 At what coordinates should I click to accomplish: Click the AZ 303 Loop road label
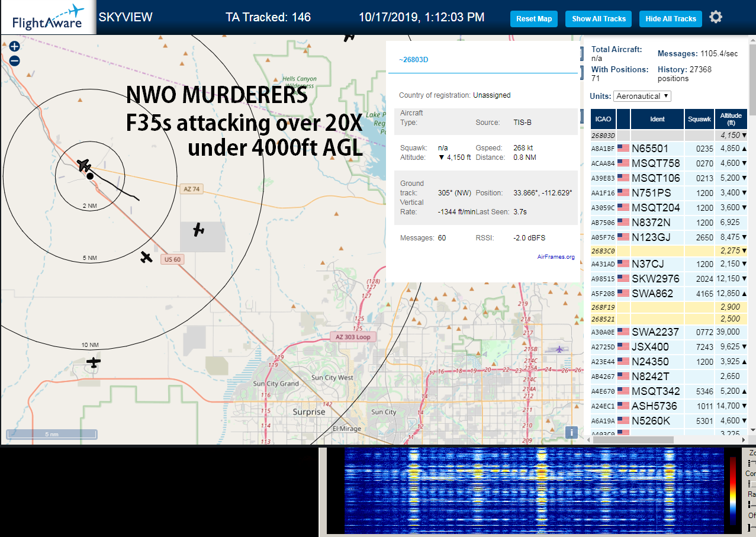pyautogui.click(x=353, y=337)
